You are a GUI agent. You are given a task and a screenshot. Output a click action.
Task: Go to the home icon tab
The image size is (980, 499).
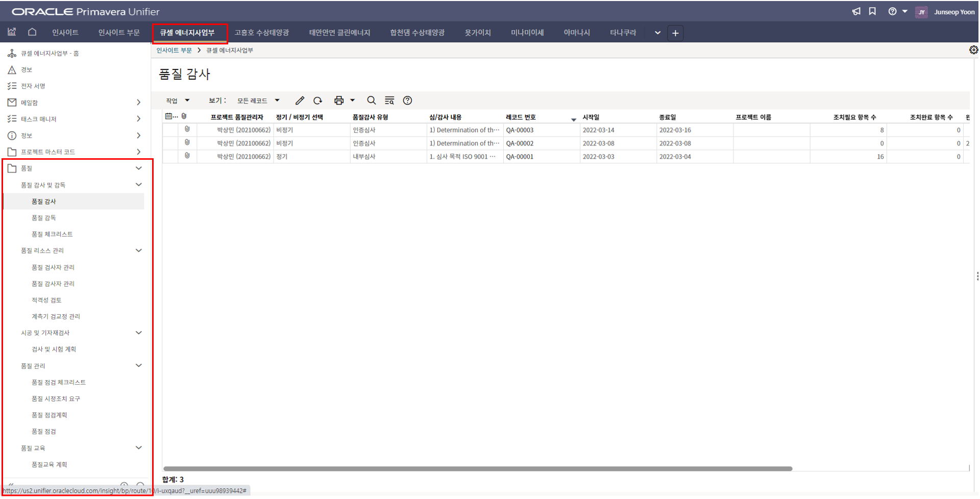(x=32, y=32)
